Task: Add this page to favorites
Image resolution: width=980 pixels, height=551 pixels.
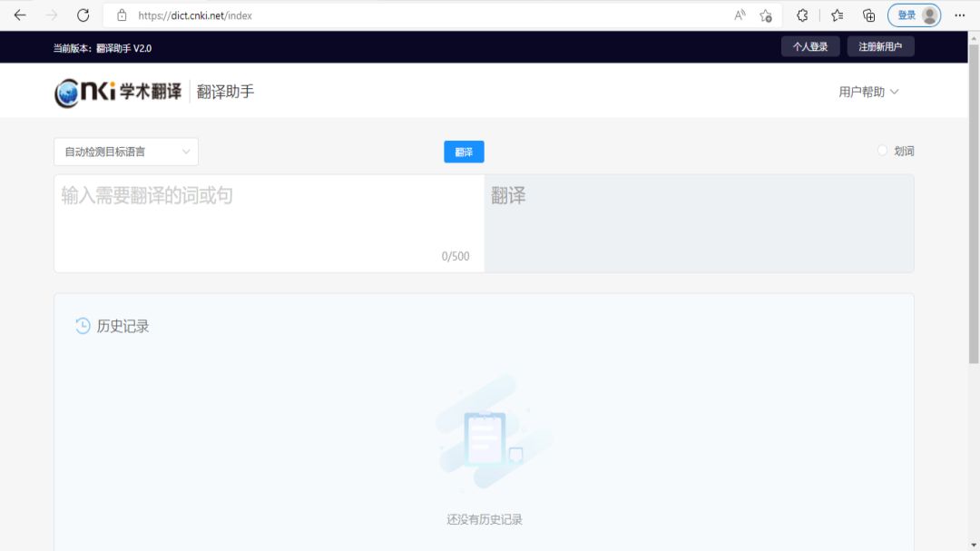Action: pyautogui.click(x=766, y=15)
